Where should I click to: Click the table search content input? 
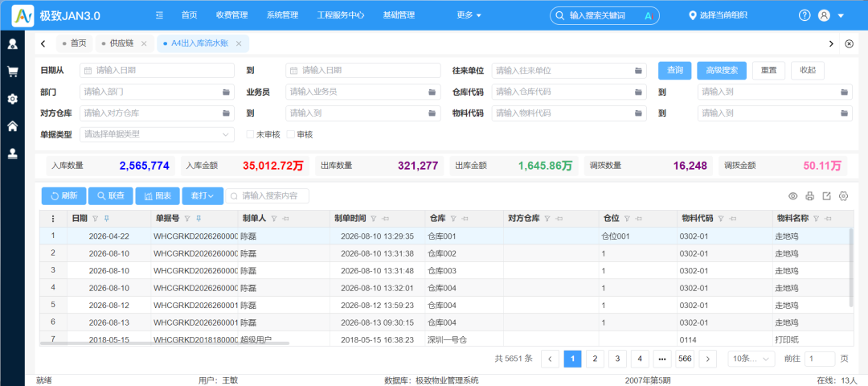(x=268, y=195)
